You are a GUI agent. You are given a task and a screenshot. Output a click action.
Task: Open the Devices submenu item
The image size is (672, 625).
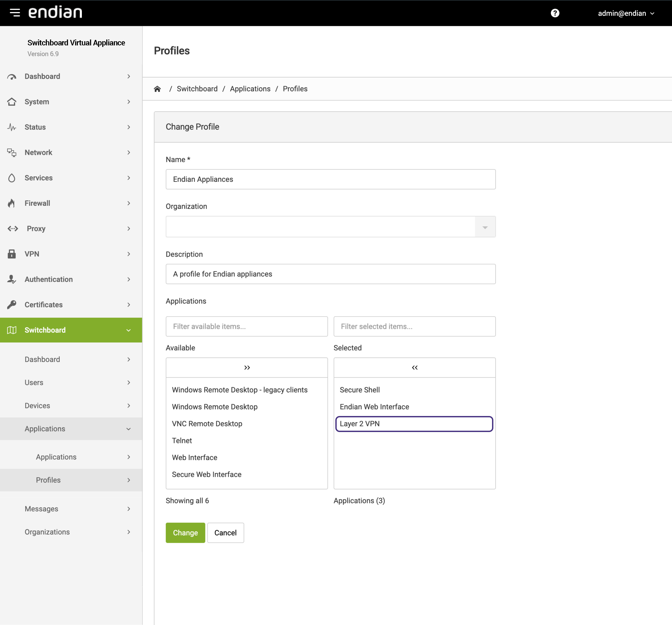(x=71, y=405)
